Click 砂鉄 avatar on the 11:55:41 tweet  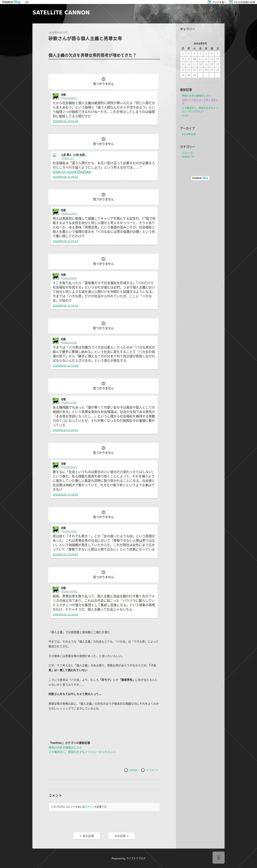coord(56,401)
